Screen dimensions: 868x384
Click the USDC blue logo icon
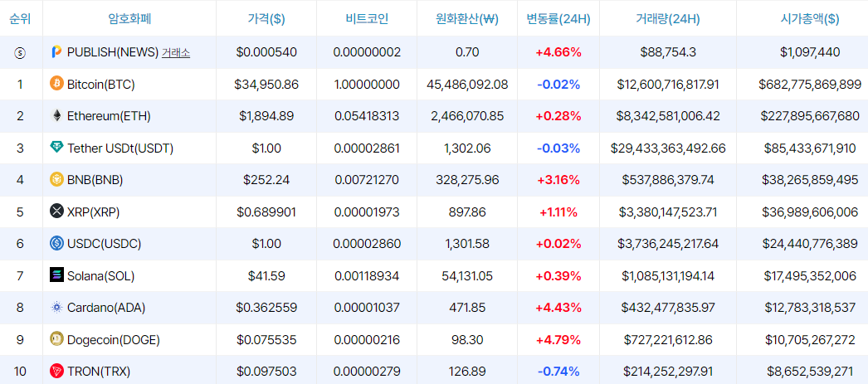click(x=56, y=244)
